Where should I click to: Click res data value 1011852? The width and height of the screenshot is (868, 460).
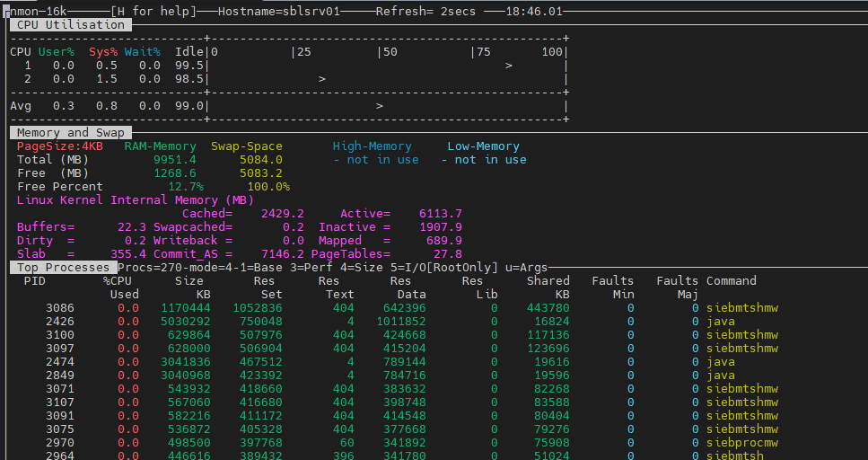coord(401,322)
